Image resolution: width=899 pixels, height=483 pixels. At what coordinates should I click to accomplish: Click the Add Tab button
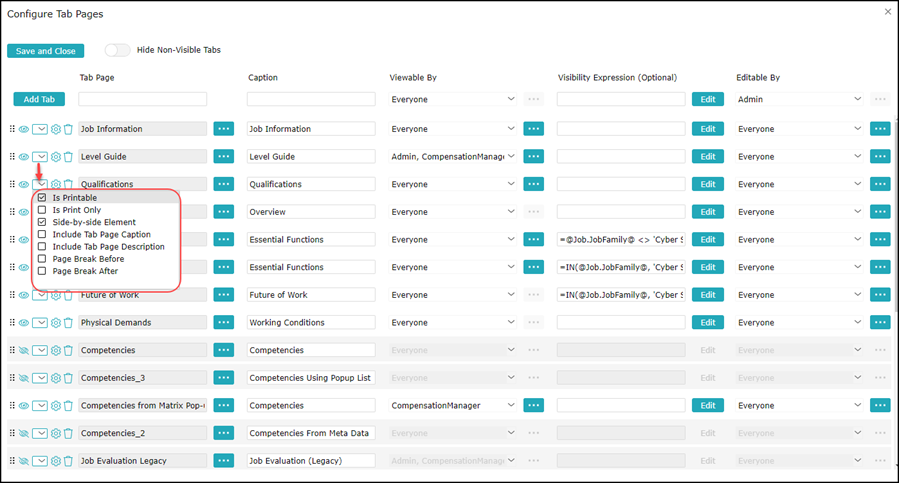click(39, 99)
